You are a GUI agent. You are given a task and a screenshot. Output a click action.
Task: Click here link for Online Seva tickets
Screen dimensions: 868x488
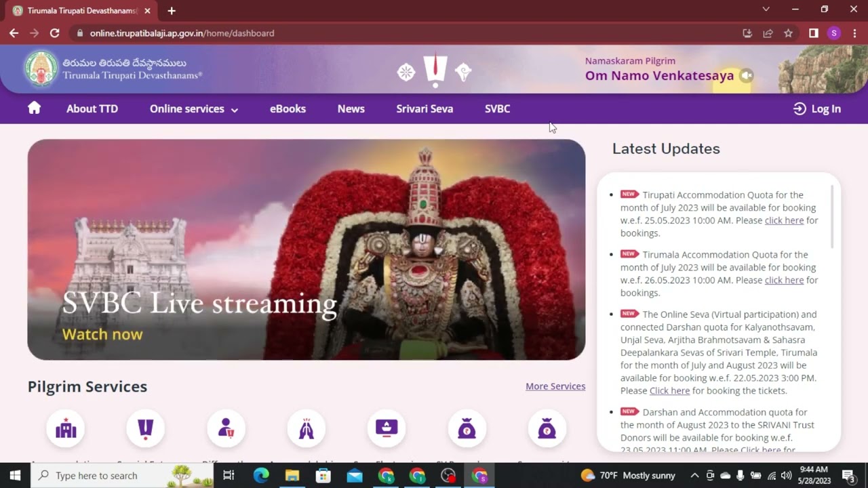[x=669, y=390]
